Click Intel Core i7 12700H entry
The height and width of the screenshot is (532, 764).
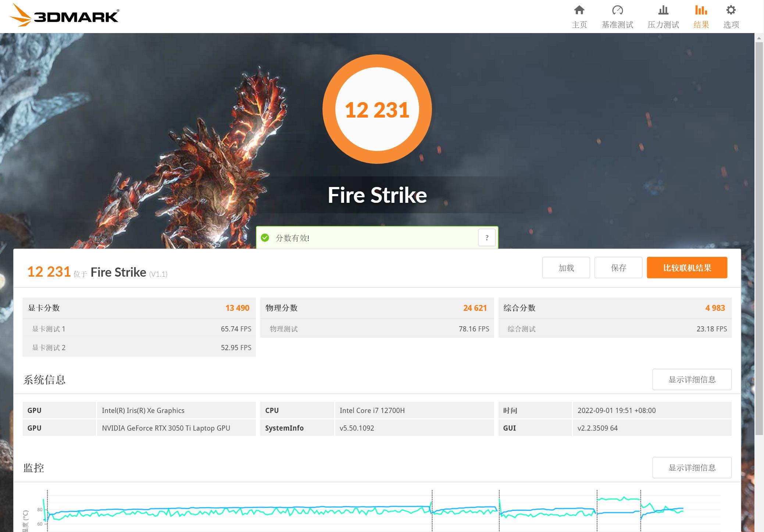click(372, 410)
